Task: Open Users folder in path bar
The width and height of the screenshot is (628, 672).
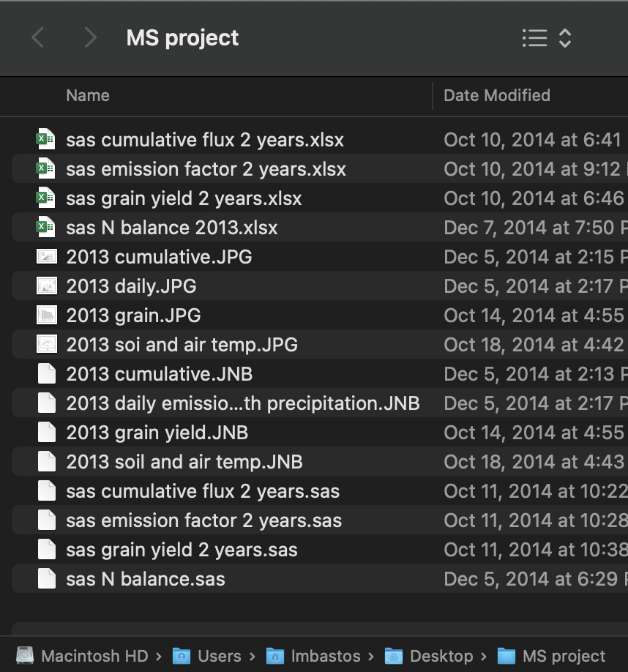Action: 209,656
